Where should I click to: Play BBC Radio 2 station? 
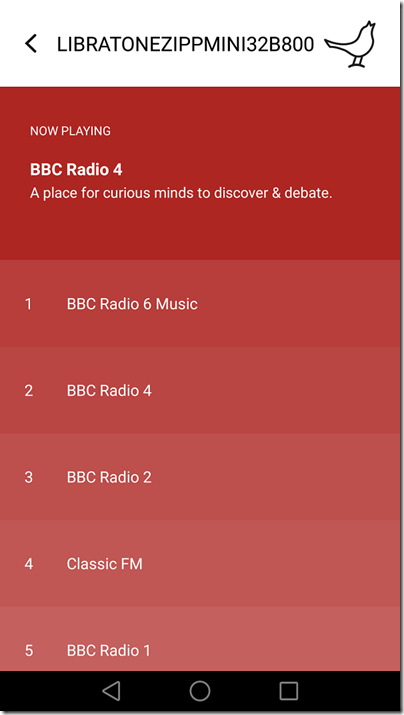coord(200,477)
